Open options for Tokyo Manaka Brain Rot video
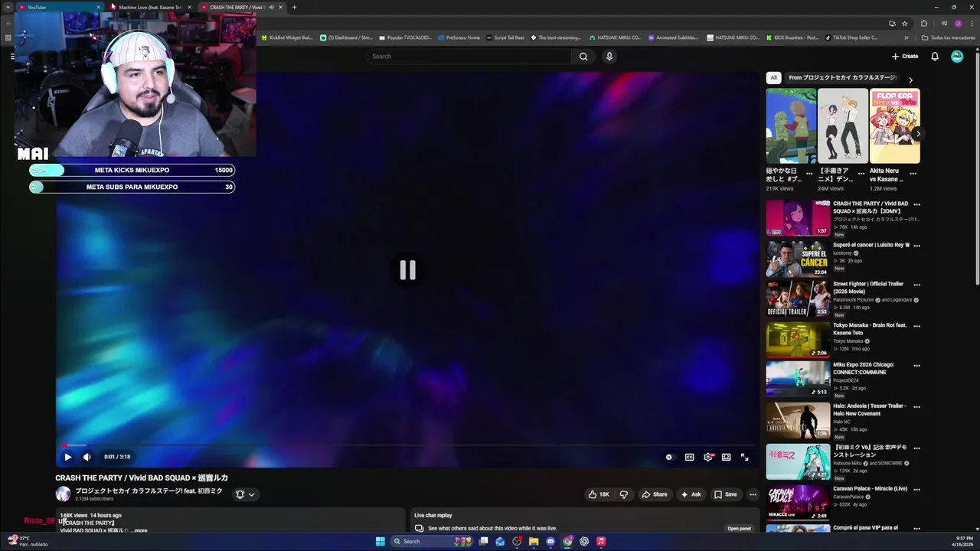 (916, 326)
